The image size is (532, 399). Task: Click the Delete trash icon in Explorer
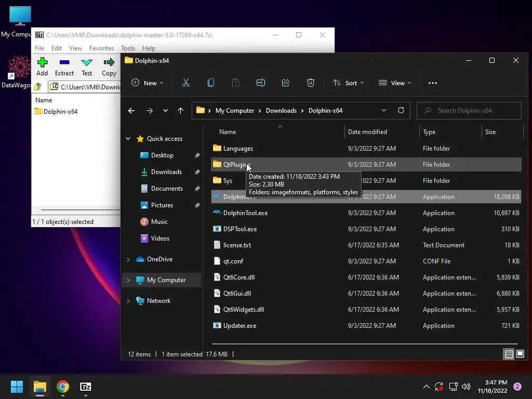(x=311, y=83)
